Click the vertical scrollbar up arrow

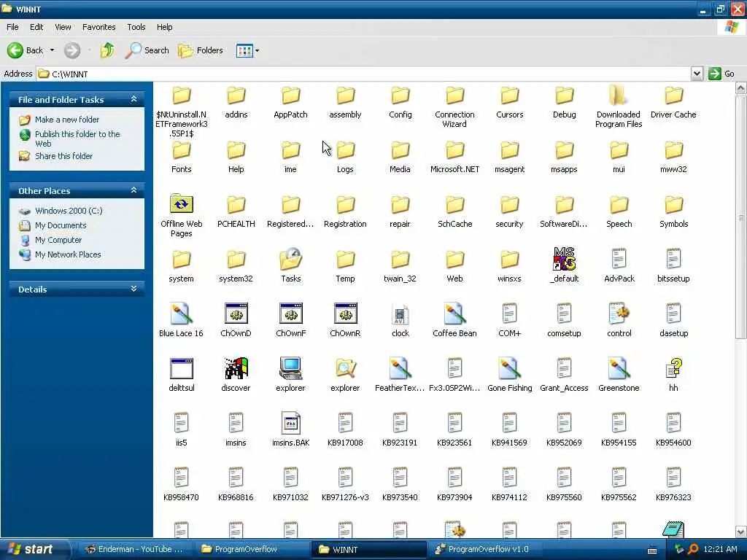click(741, 88)
